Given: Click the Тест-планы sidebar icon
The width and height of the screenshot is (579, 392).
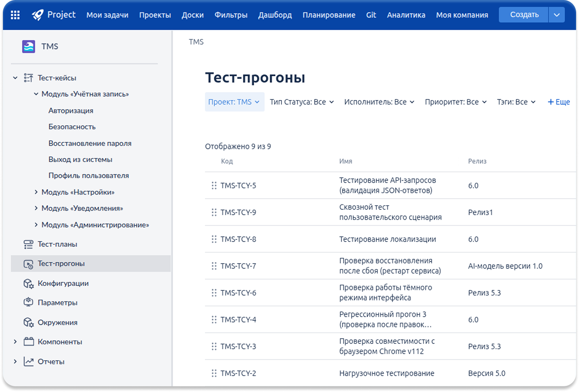Looking at the screenshot, I should pos(28,244).
